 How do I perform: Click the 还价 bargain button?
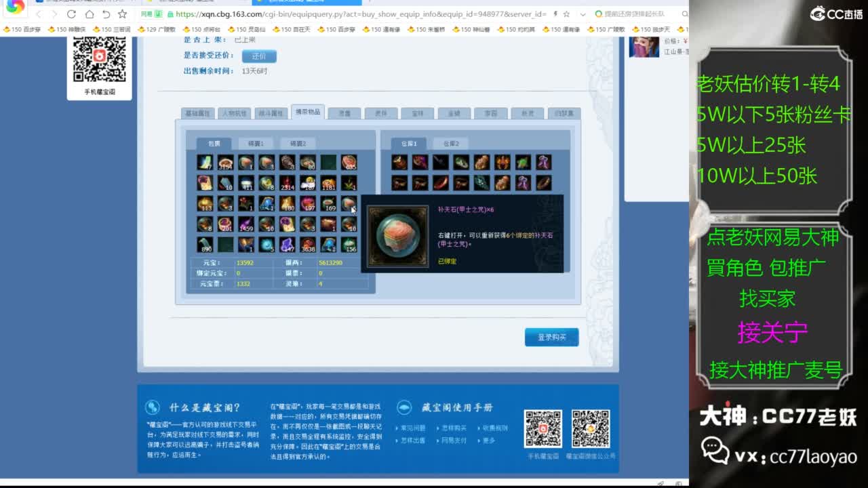pyautogui.click(x=259, y=56)
